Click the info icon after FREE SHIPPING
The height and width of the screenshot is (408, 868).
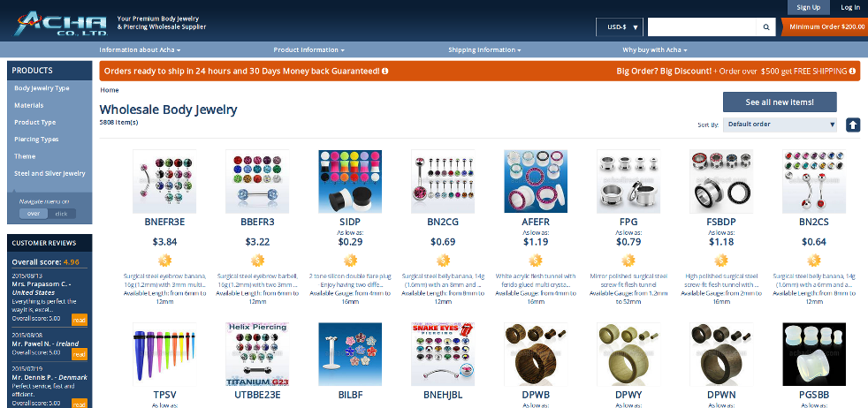point(852,72)
